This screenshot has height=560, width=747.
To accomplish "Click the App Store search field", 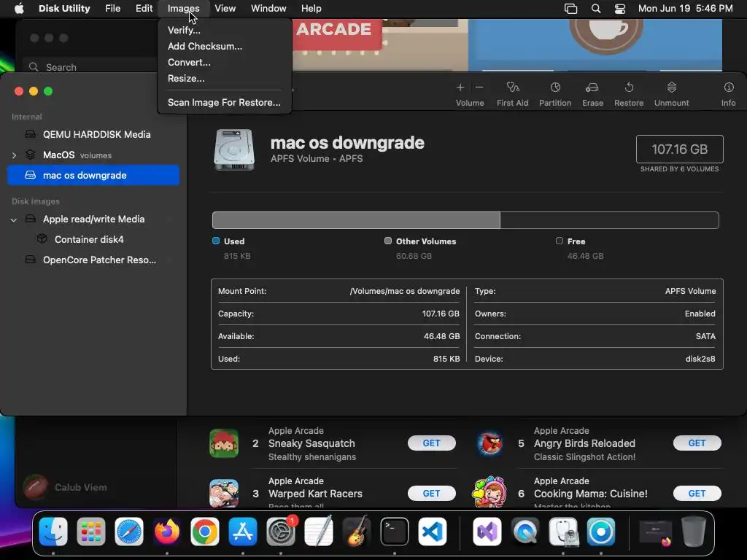I will tap(90, 67).
